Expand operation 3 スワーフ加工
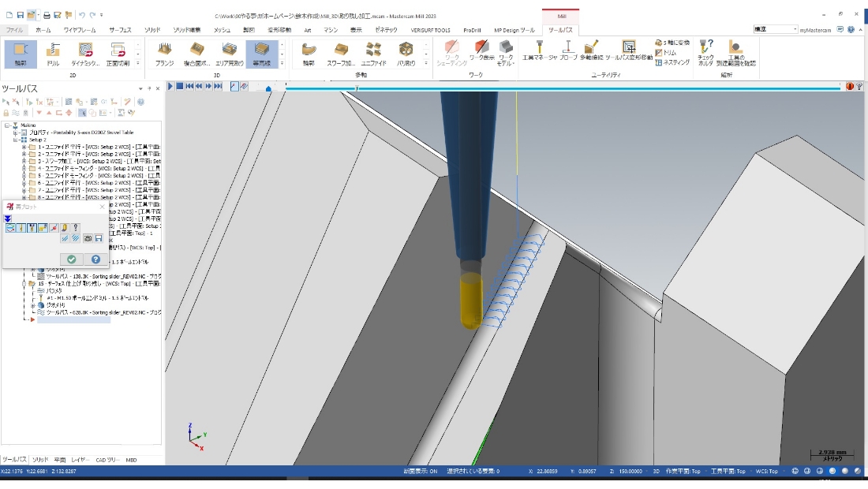Screen dimensions: 868x489 (x=24, y=162)
